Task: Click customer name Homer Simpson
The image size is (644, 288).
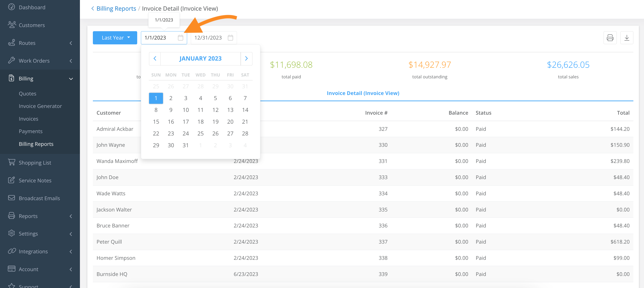Action: 116,258
